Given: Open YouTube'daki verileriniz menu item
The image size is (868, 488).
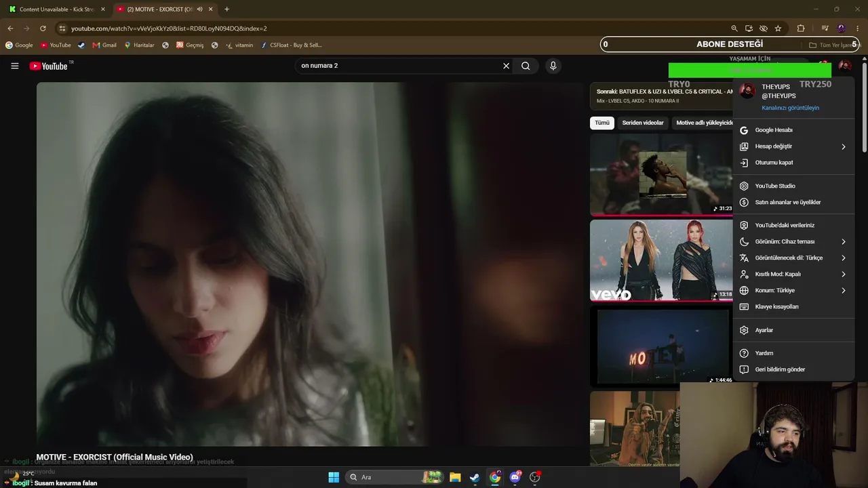Looking at the screenshot, I should coord(793,225).
